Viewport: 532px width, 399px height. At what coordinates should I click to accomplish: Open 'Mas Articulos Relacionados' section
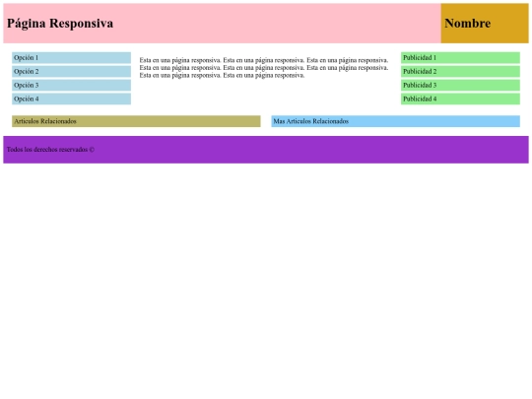396,121
